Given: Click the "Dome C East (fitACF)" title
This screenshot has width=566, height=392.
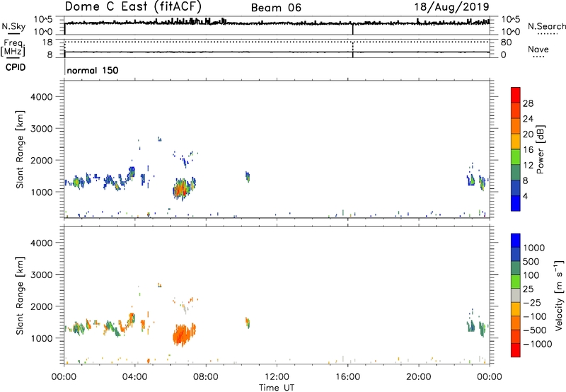Looking at the screenshot, I should point(133,6).
